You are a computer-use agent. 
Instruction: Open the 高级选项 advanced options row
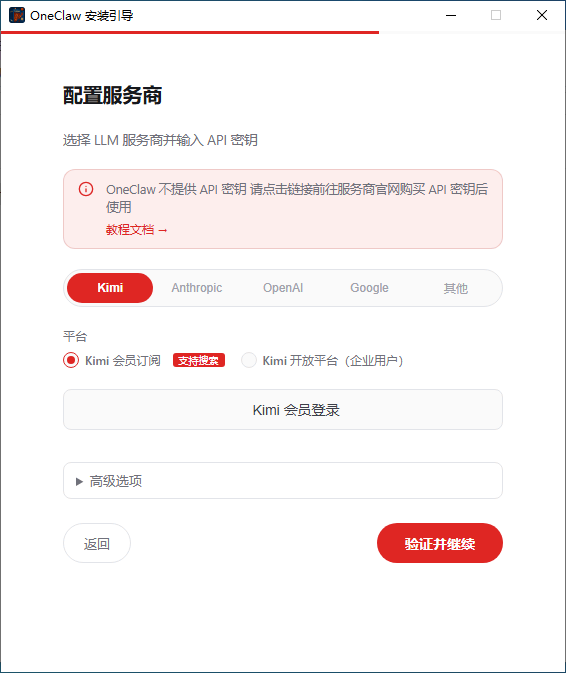[283, 481]
